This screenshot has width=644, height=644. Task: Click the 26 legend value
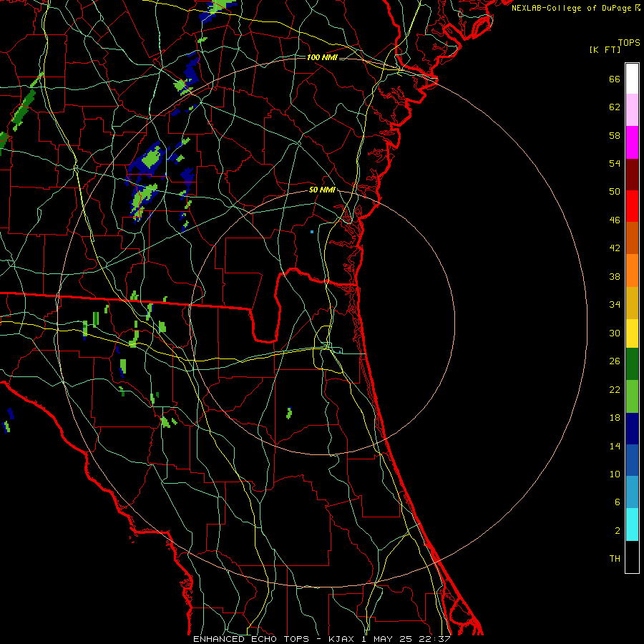(615, 361)
